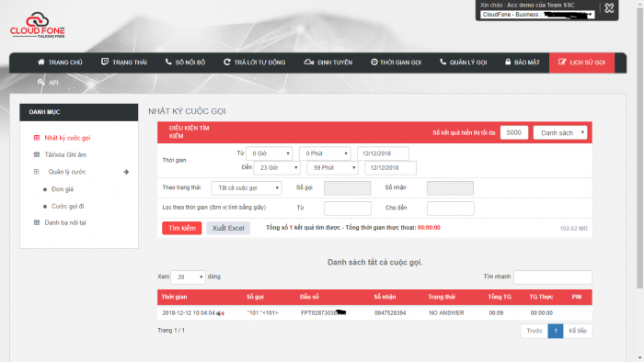
Task: Open the end minute 59 Phút dropdown
Action: [x=333, y=167]
